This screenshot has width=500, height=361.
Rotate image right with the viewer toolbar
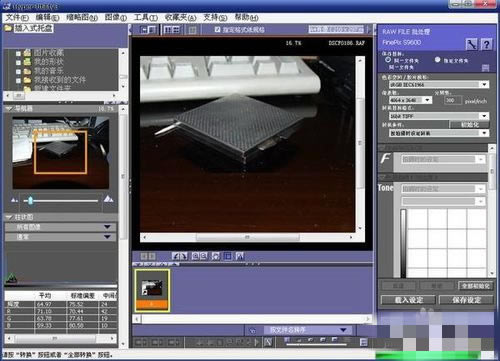point(183,256)
